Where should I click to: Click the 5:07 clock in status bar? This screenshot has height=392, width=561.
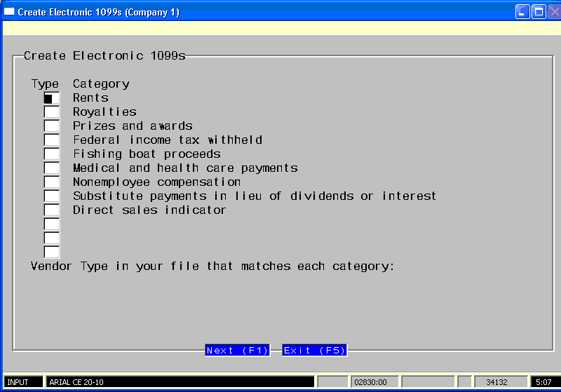pos(543,382)
